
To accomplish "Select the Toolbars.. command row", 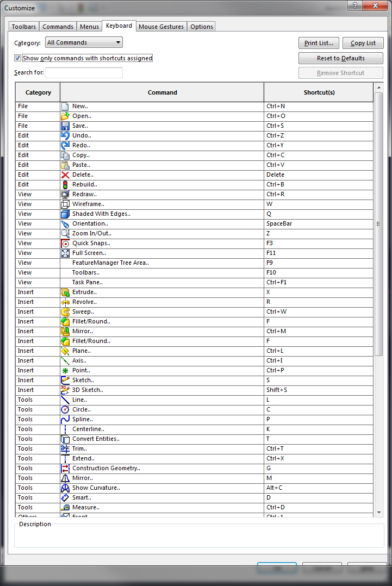I will (x=194, y=272).
